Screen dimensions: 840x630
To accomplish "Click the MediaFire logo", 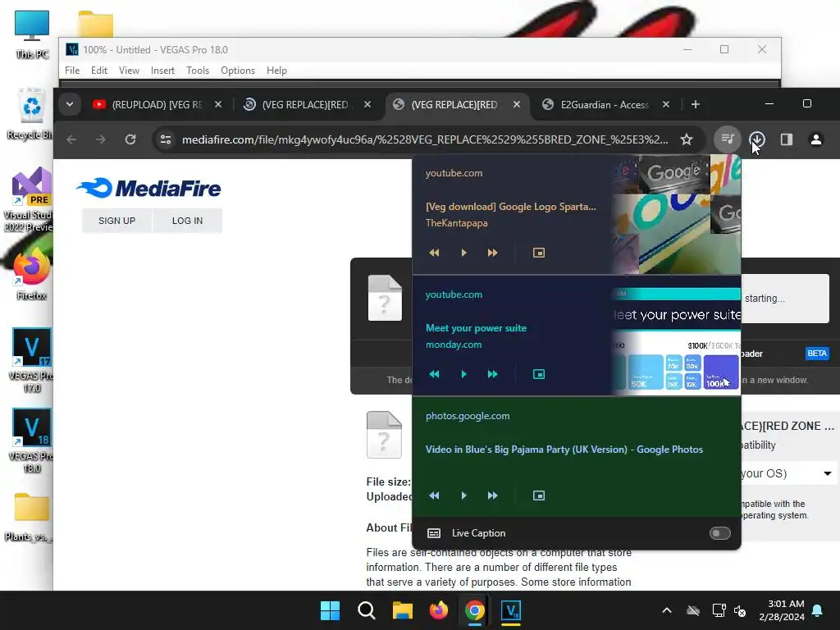I will 148,188.
